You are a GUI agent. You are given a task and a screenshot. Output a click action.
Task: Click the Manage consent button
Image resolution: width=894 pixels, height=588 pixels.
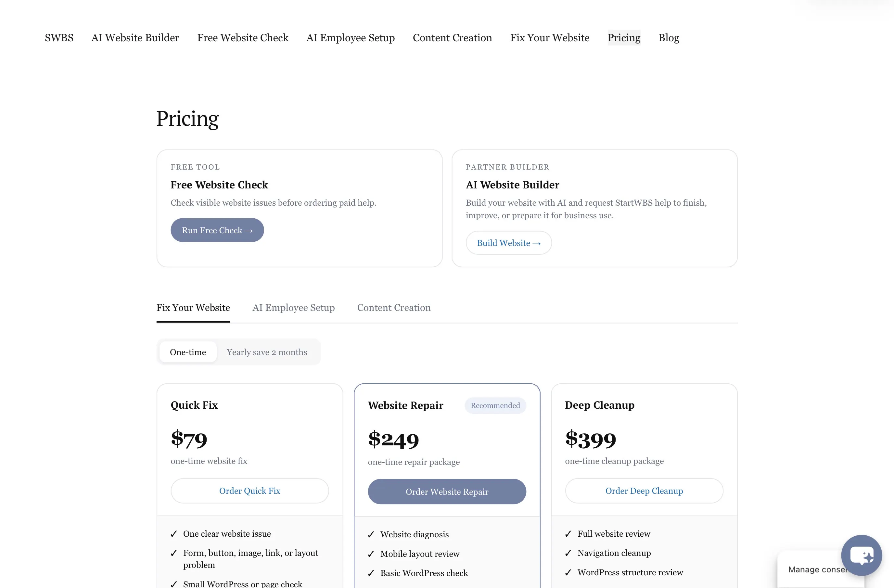[815, 569]
